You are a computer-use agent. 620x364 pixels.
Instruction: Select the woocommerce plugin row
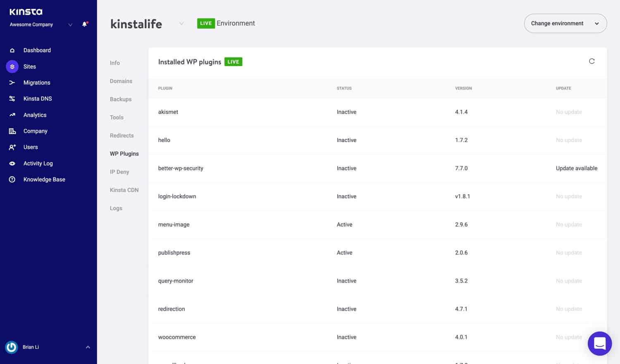(x=177, y=337)
